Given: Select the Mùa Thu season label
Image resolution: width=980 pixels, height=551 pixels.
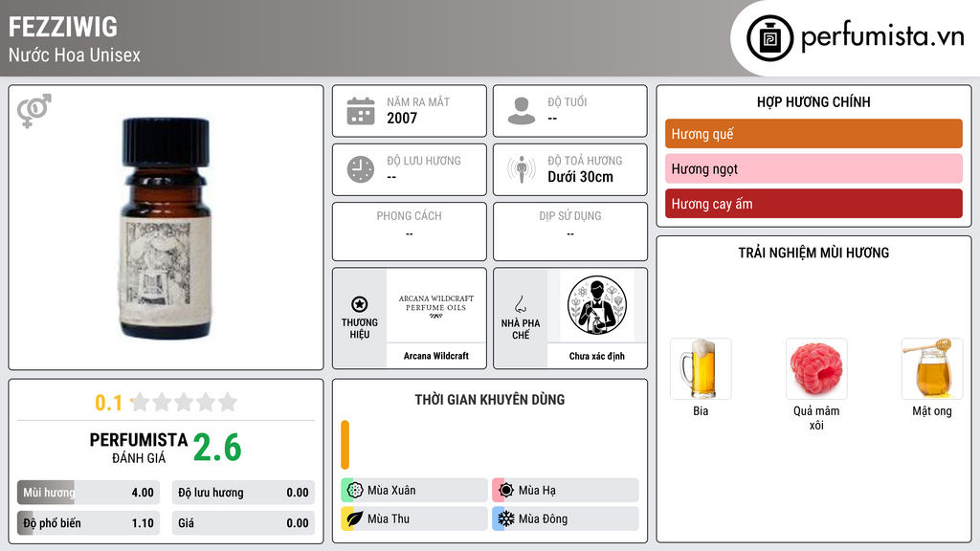Looking at the screenshot, I should (389, 518).
